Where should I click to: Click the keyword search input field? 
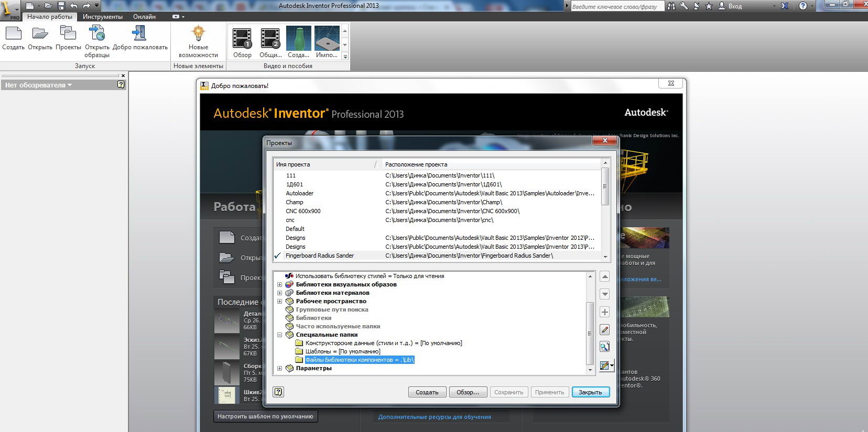click(x=617, y=6)
